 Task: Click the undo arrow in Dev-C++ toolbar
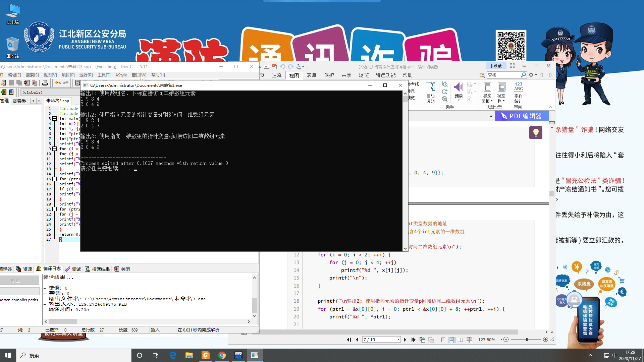58,83
